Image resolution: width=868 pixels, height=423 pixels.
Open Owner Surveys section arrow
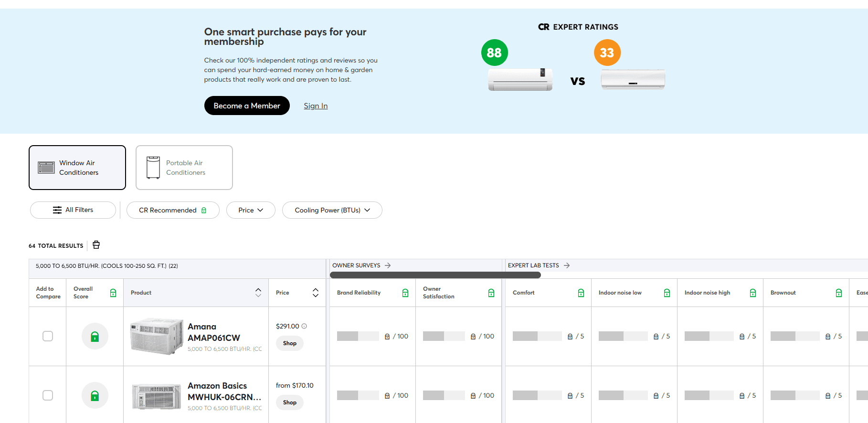click(388, 265)
